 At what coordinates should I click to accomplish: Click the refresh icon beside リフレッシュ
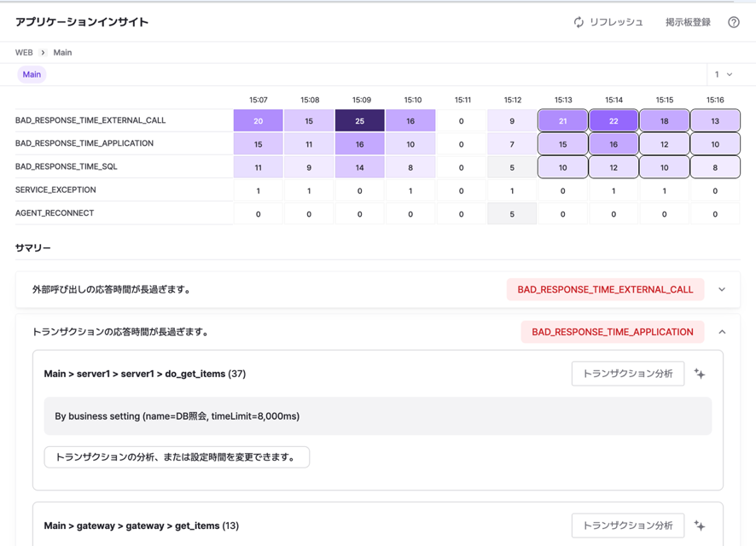579,22
